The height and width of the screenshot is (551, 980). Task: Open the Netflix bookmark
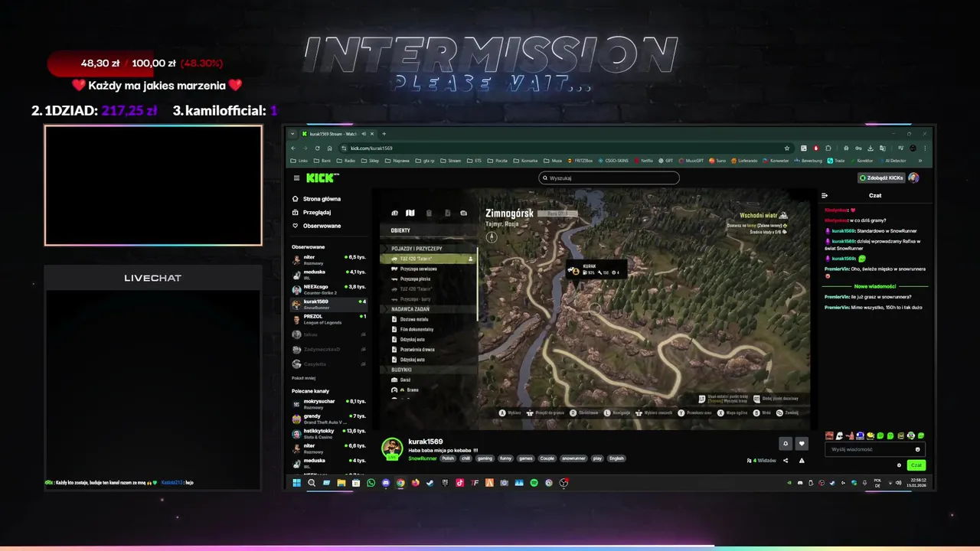coord(643,161)
